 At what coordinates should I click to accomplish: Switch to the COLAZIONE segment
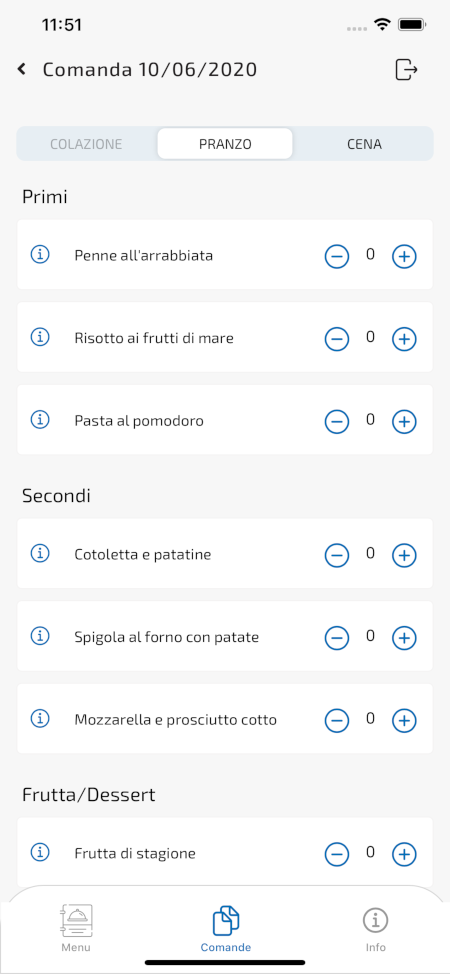coord(86,144)
